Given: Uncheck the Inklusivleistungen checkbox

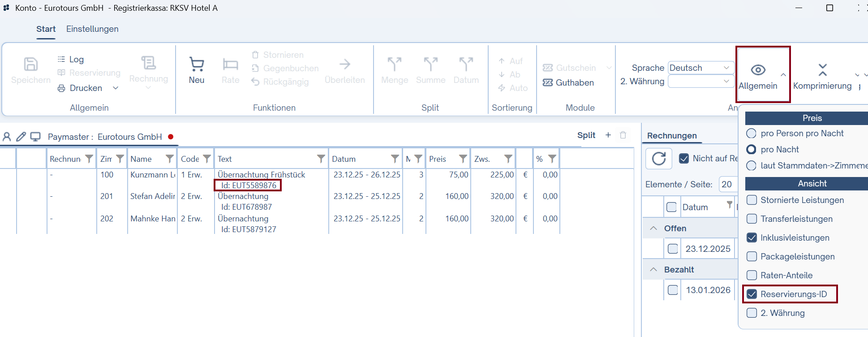Looking at the screenshot, I should (x=752, y=238).
